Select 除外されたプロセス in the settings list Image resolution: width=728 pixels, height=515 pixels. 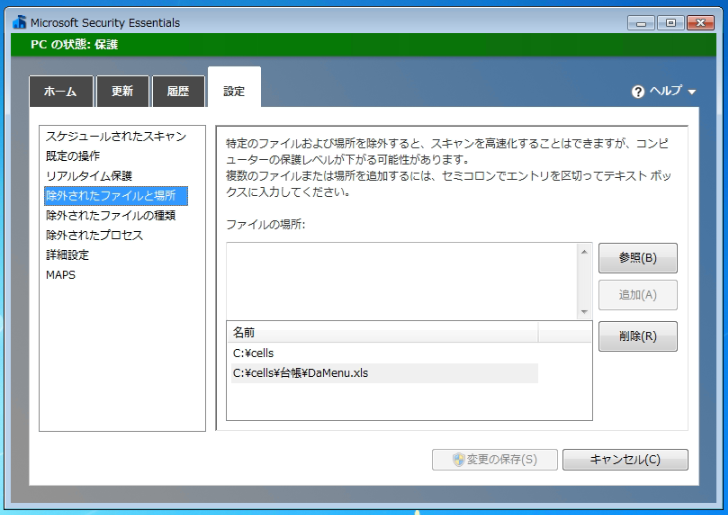(x=94, y=235)
